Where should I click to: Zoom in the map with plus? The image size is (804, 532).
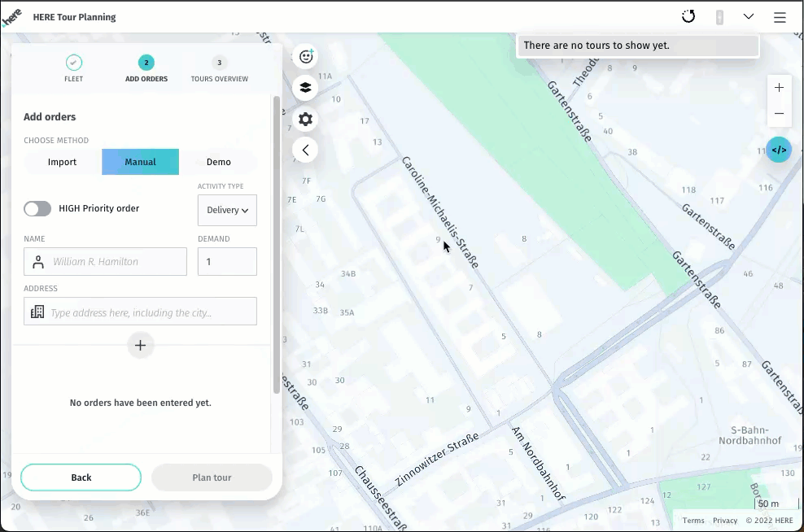point(779,88)
